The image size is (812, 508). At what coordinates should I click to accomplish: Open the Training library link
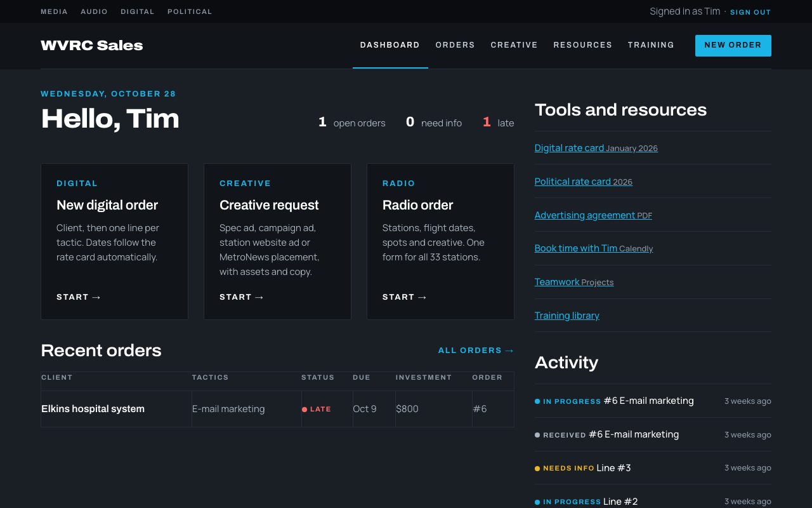click(x=567, y=316)
